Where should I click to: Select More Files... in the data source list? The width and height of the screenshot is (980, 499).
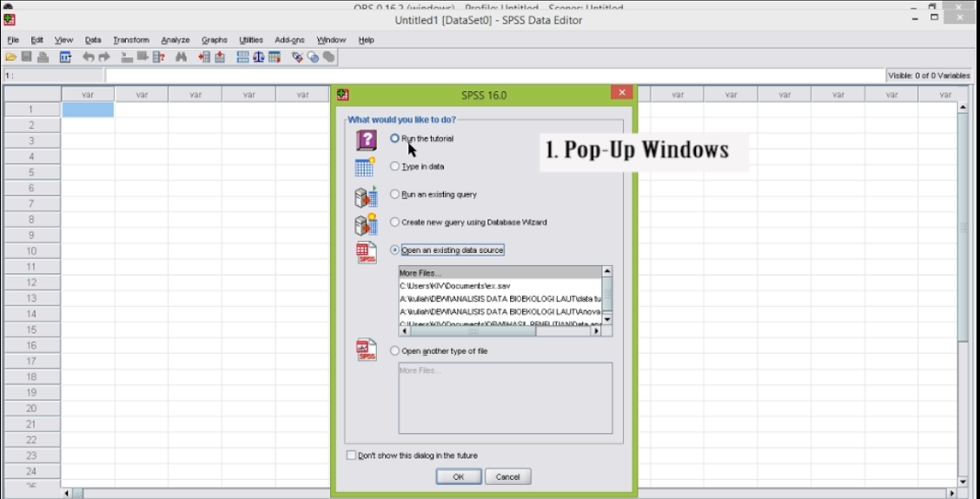500,273
